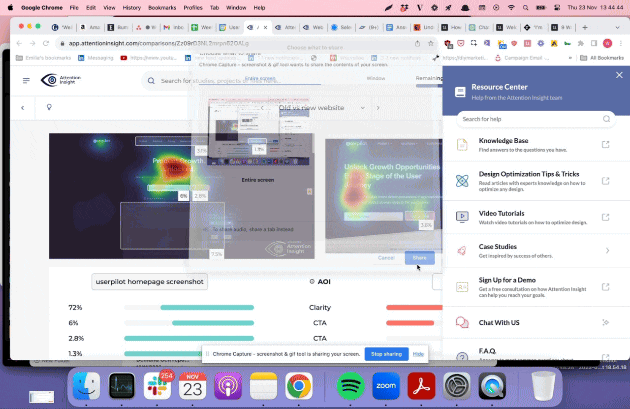
Task: Open Spotify from the dock
Action: (349, 383)
